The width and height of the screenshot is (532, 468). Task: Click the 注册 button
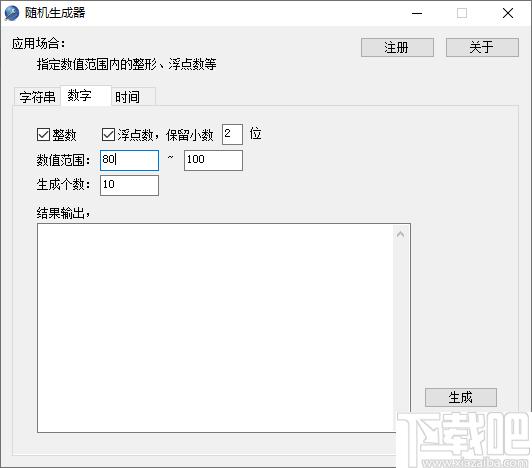[x=397, y=47]
